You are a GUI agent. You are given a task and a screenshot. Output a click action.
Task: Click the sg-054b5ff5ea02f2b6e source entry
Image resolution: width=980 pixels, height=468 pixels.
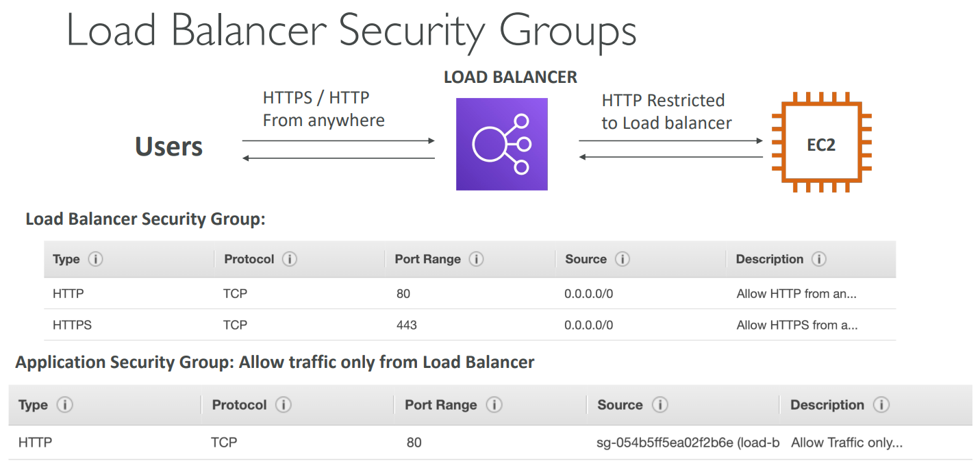pyautogui.click(x=688, y=443)
